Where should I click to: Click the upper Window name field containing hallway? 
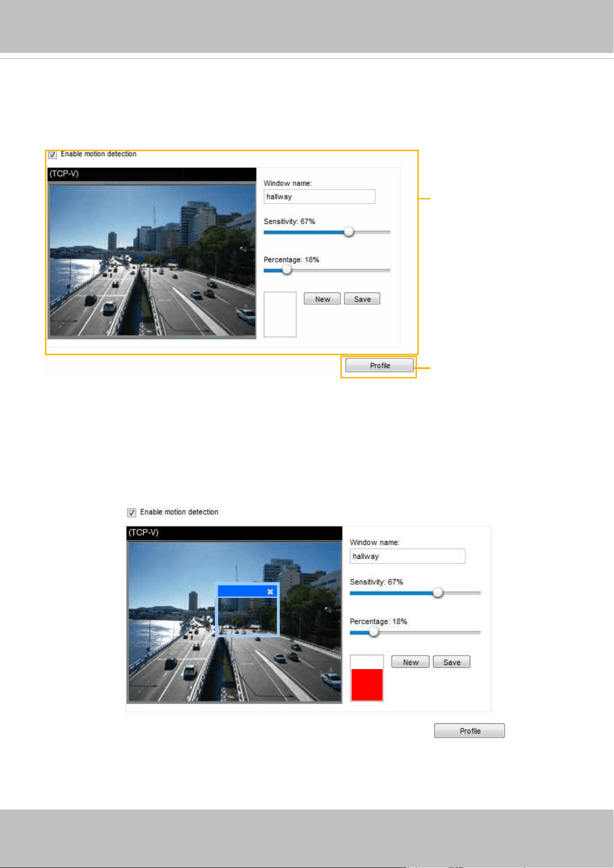coord(320,197)
